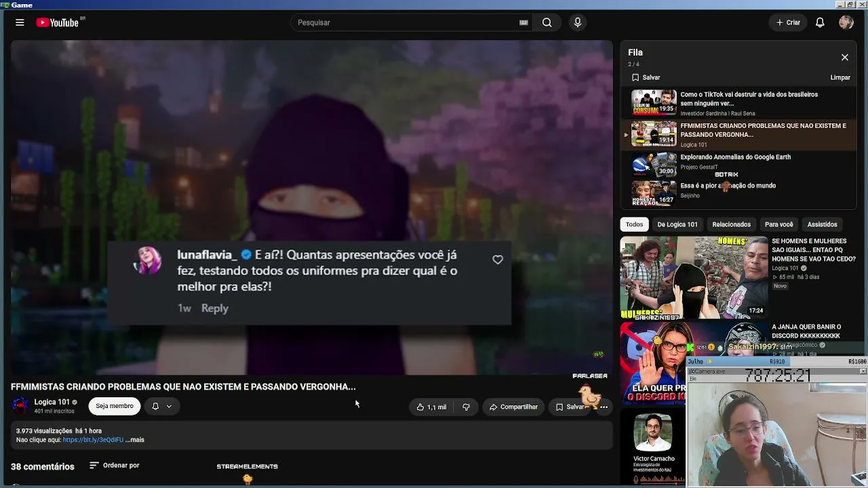Click the Seja membro button
Image resolution: width=868 pixels, height=488 pixels.
115,406
